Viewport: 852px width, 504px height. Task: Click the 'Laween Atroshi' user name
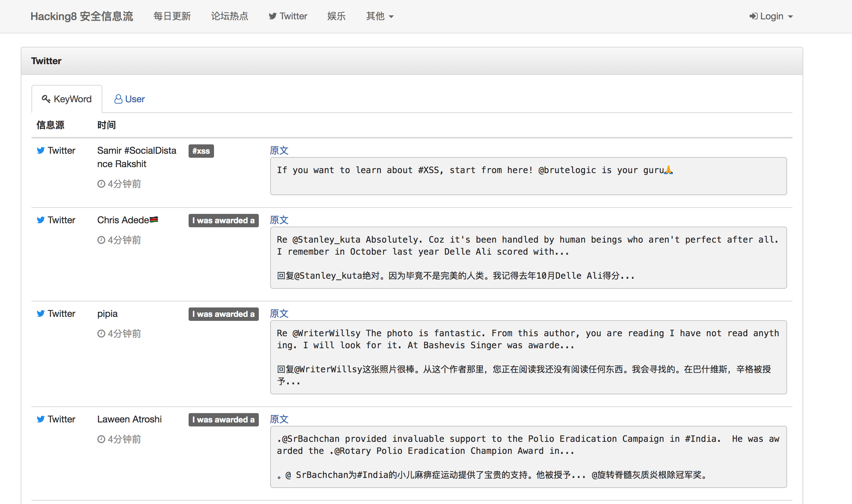129,419
